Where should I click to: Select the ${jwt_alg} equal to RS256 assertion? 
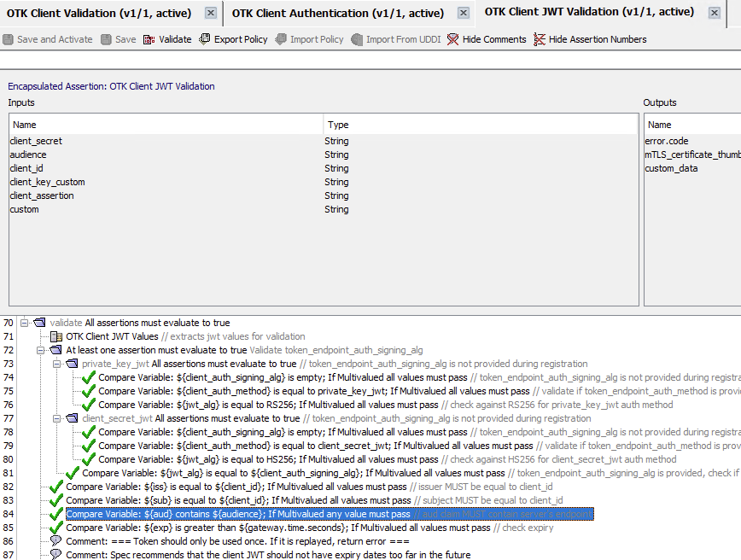pos(386,405)
